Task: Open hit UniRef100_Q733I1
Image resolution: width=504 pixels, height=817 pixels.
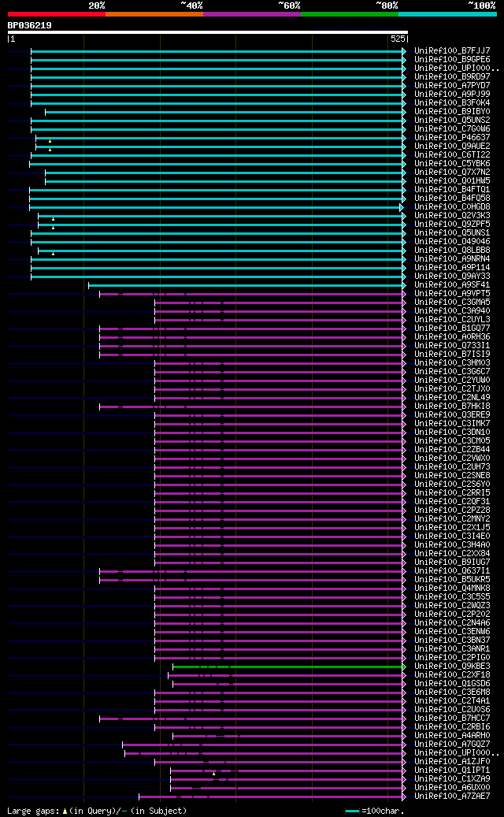Action: [x=452, y=345]
